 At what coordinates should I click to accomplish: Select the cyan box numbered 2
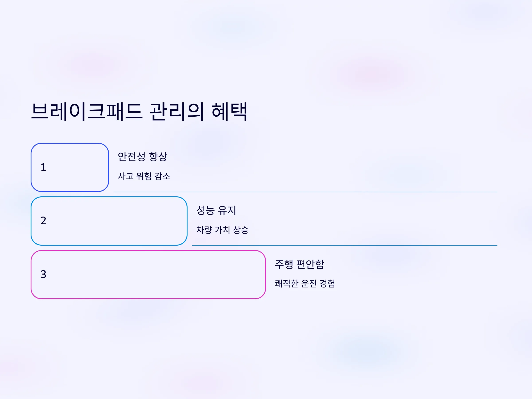[x=109, y=221]
